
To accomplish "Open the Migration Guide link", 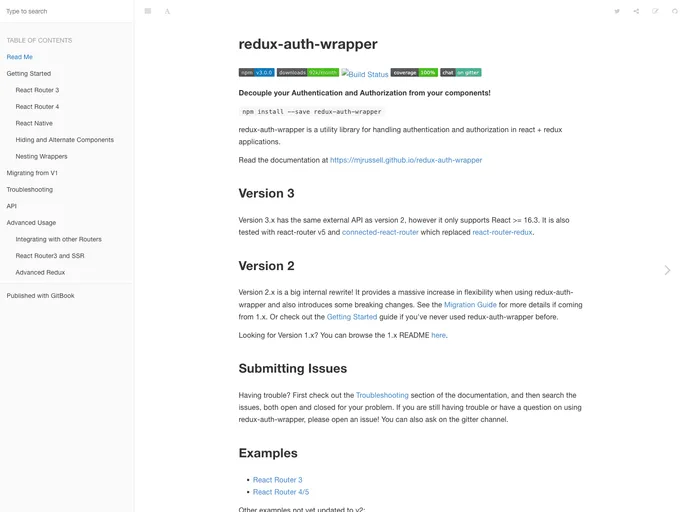I will click(470, 304).
